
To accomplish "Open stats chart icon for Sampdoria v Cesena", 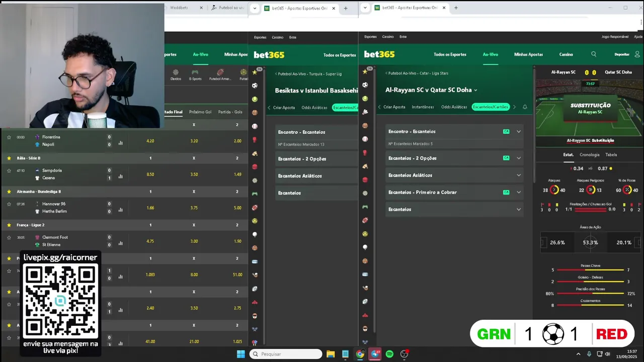I will pos(120,176).
